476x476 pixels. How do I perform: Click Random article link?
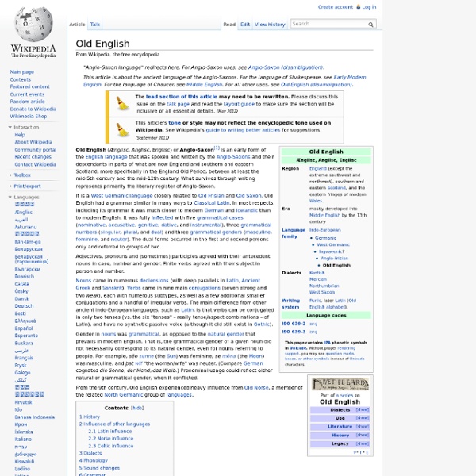coord(27,102)
